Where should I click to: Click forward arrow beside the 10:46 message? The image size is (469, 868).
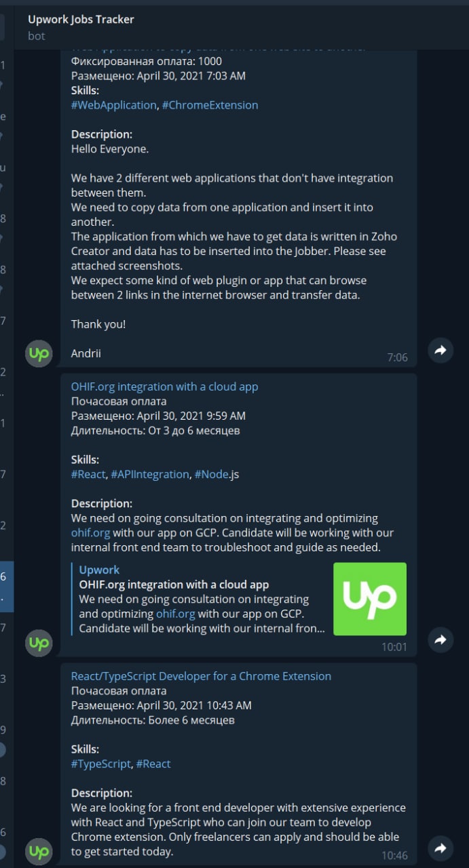440,848
